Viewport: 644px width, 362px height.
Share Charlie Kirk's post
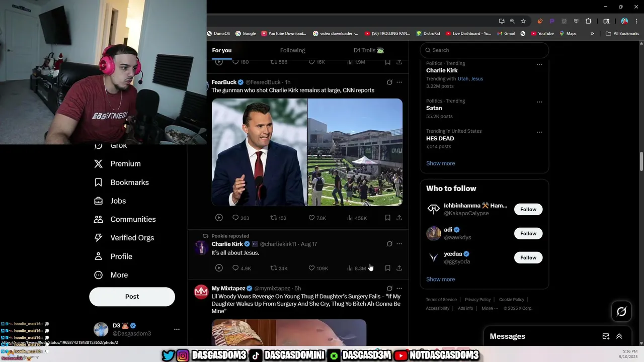click(x=399, y=268)
